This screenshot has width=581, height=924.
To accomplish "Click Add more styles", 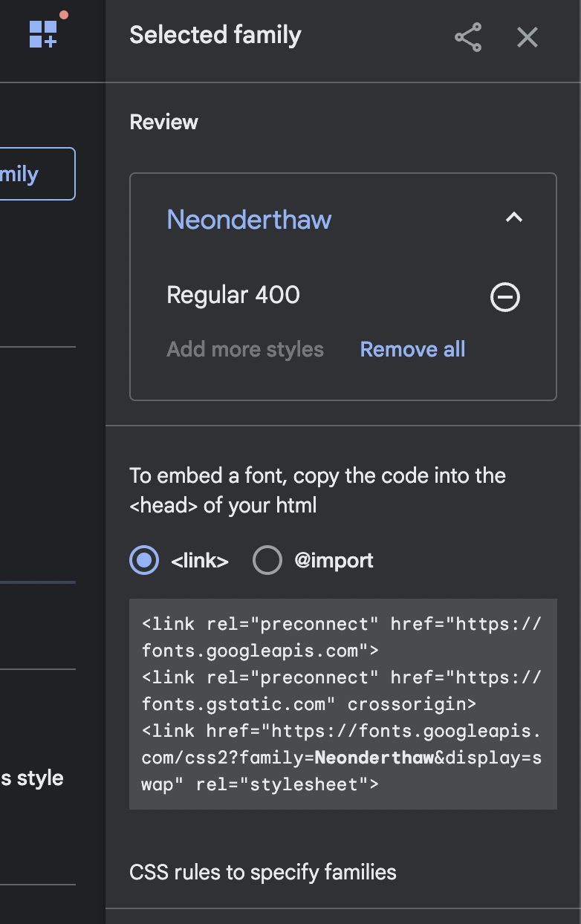I will (x=245, y=349).
